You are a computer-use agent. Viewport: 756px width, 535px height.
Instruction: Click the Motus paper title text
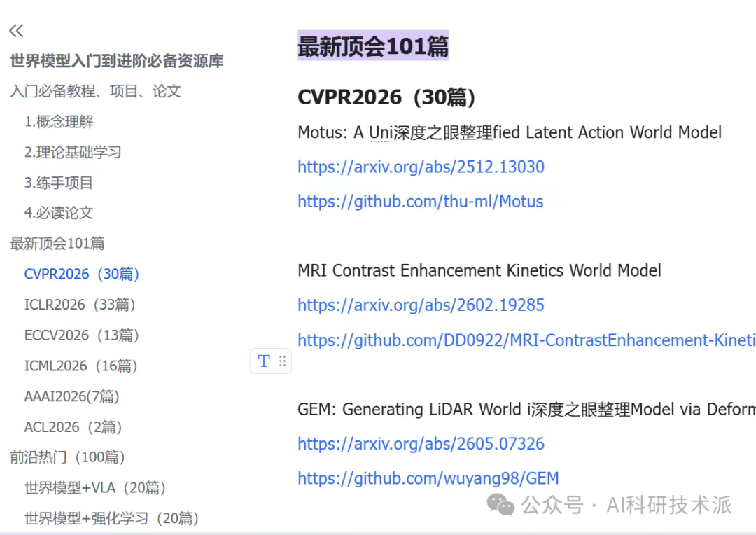pos(510,132)
